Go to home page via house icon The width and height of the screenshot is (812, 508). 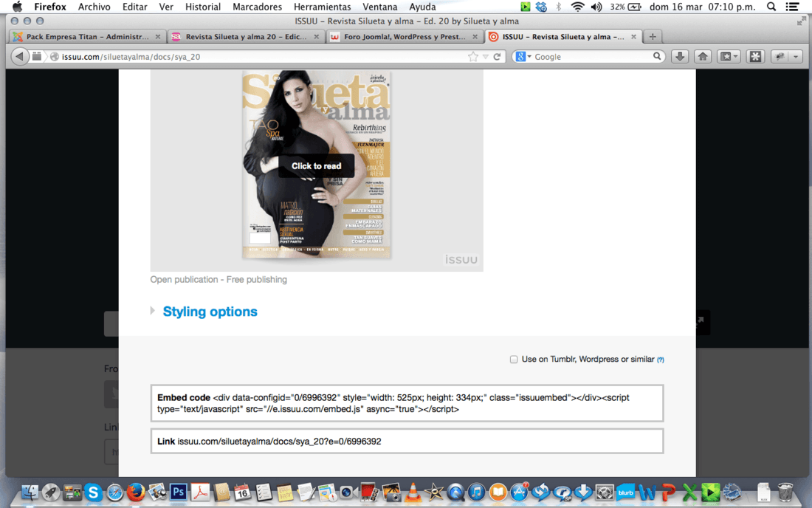click(x=703, y=56)
